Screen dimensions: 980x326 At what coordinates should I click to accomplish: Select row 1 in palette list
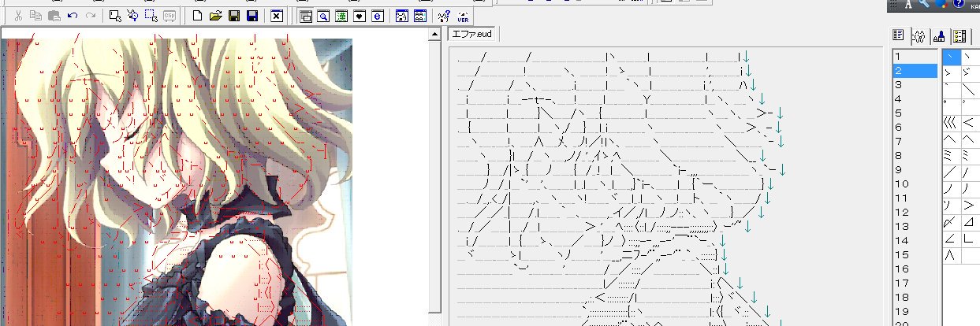pos(915,57)
